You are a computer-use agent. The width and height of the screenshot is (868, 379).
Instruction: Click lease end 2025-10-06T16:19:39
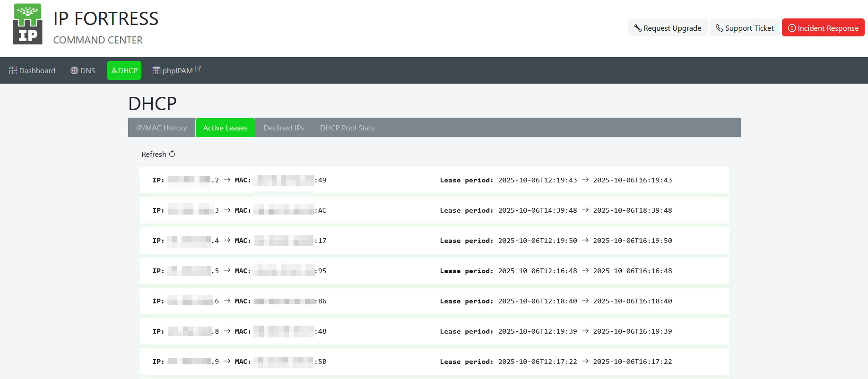click(633, 331)
